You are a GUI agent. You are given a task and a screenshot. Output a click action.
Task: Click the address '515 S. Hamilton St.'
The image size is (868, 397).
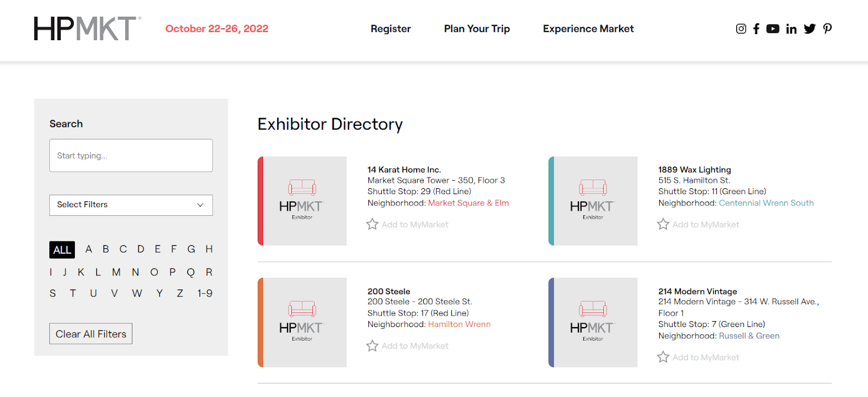(x=694, y=180)
